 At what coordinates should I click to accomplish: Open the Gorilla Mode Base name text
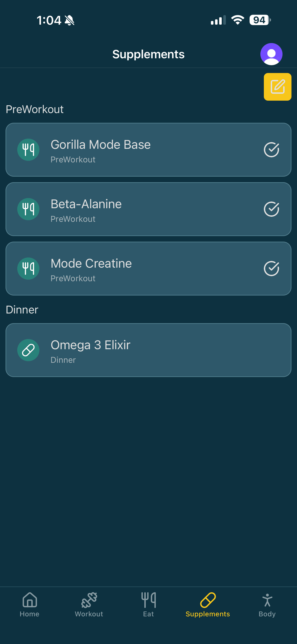(101, 144)
